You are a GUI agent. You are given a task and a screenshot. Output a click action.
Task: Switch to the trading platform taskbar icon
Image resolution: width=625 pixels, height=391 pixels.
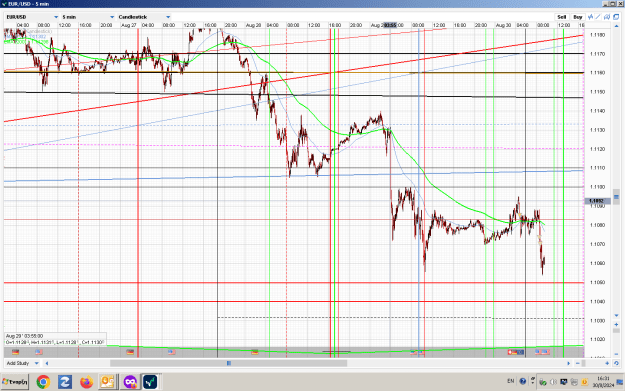click(x=150, y=382)
